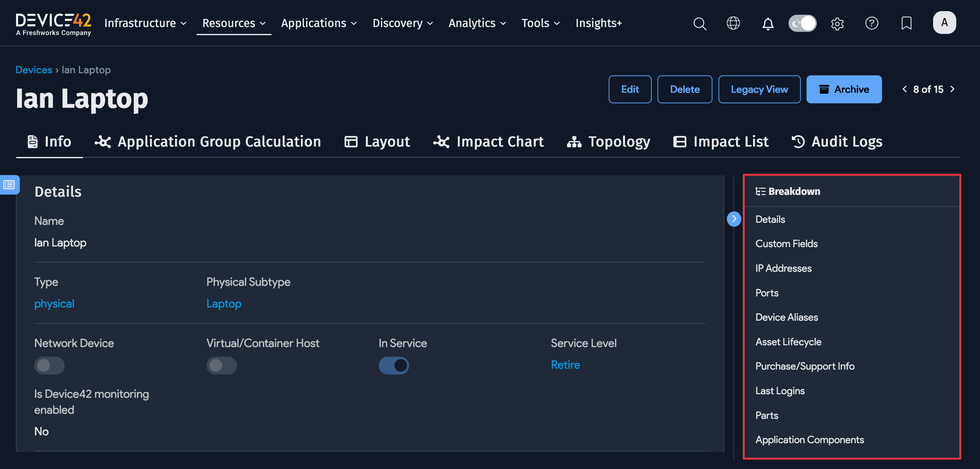Image resolution: width=980 pixels, height=469 pixels.
Task: Follow the Devices breadcrumb link
Action: [x=34, y=70]
